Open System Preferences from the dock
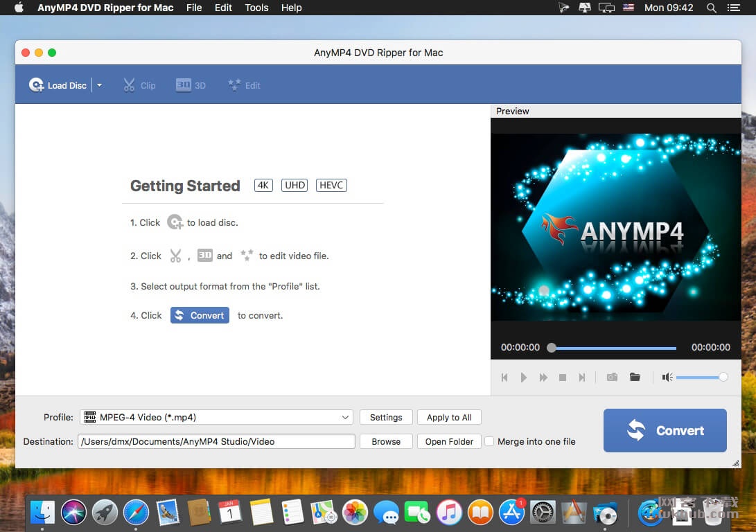 (x=543, y=512)
